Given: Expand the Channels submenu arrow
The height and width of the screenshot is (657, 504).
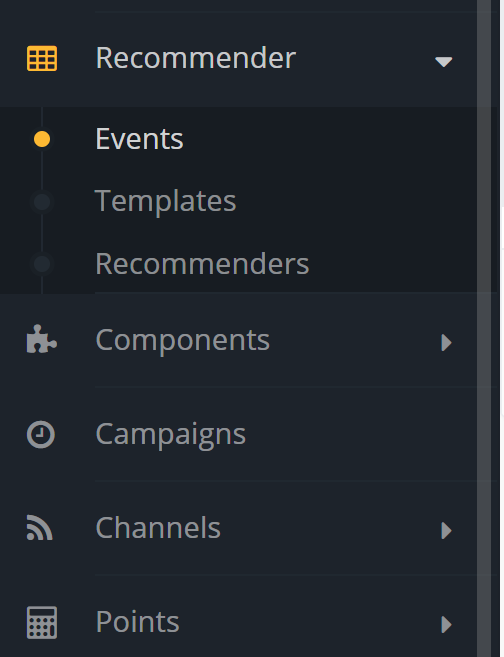Looking at the screenshot, I should tap(447, 530).
